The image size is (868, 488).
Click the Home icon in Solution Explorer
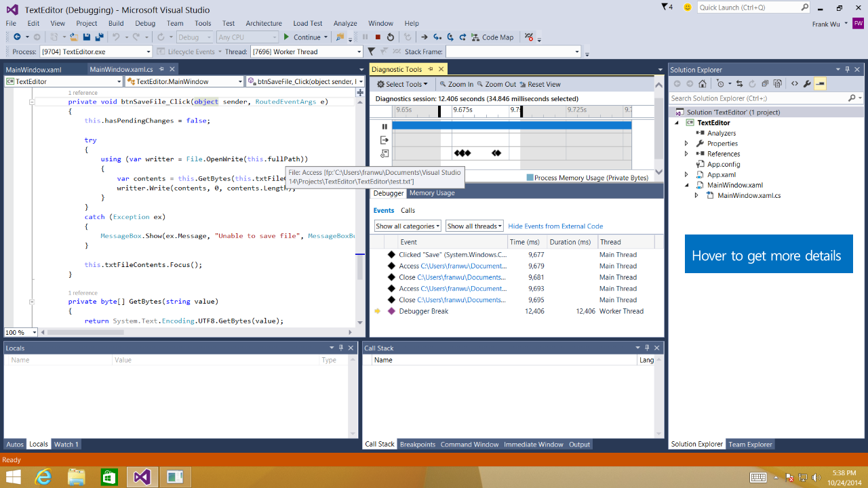(702, 84)
